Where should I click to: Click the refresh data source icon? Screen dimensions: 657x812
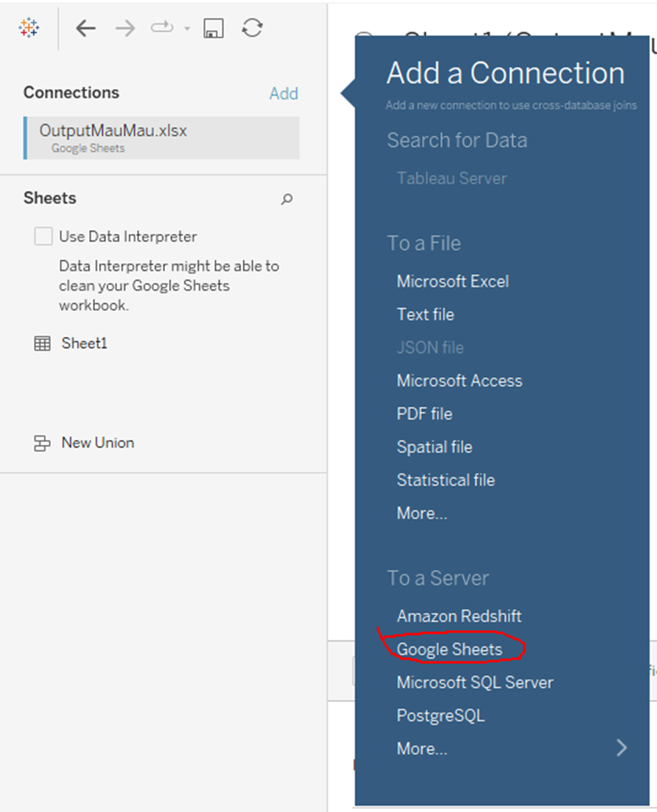tap(252, 28)
